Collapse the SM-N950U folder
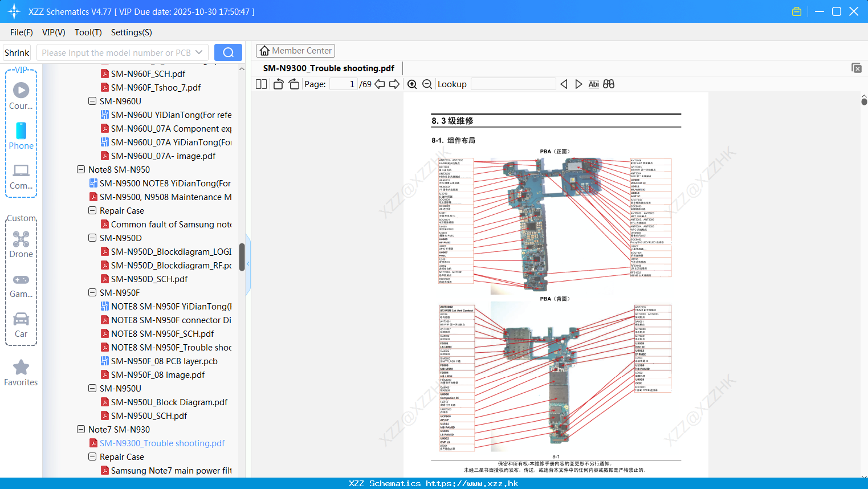Viewport: 868px width, 489px height. [92, 388]
